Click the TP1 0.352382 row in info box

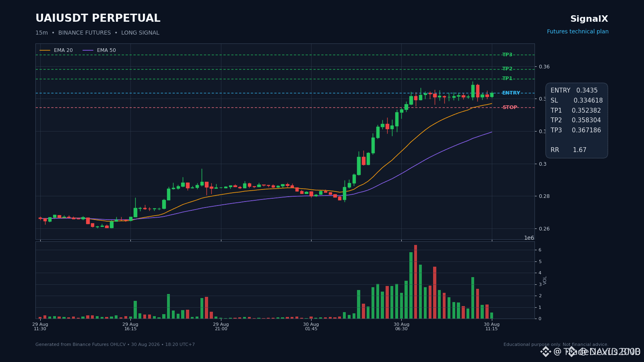pyautogui.click(x=576, y=111)
